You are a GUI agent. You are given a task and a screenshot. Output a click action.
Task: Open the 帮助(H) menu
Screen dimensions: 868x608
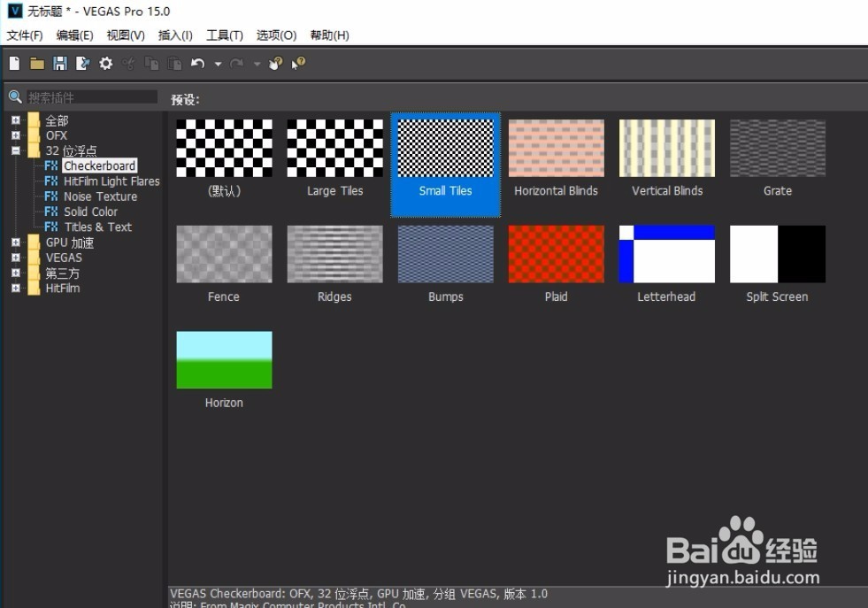click(329, 35)
